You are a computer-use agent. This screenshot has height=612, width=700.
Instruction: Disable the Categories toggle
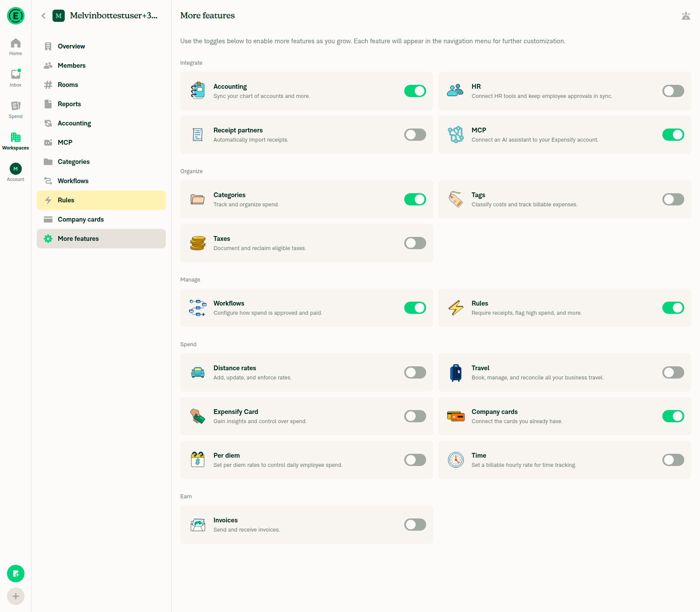(415, 199)
